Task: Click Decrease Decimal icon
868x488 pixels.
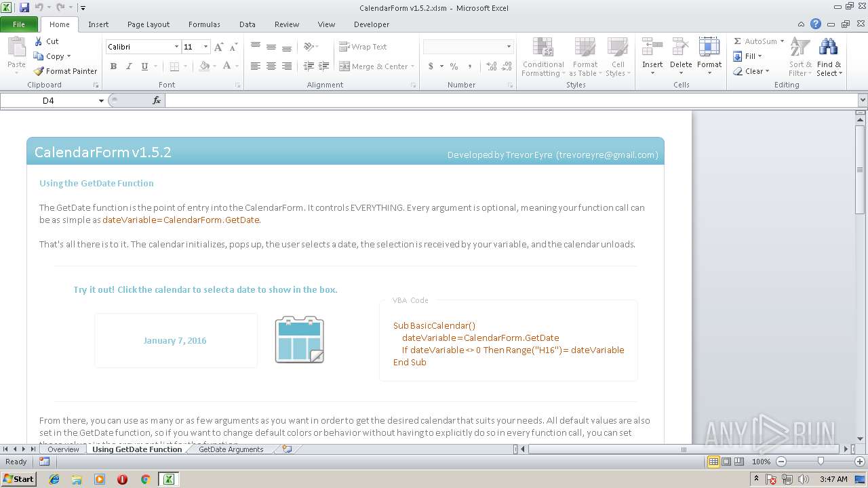Action: click(x=508, y=66)
